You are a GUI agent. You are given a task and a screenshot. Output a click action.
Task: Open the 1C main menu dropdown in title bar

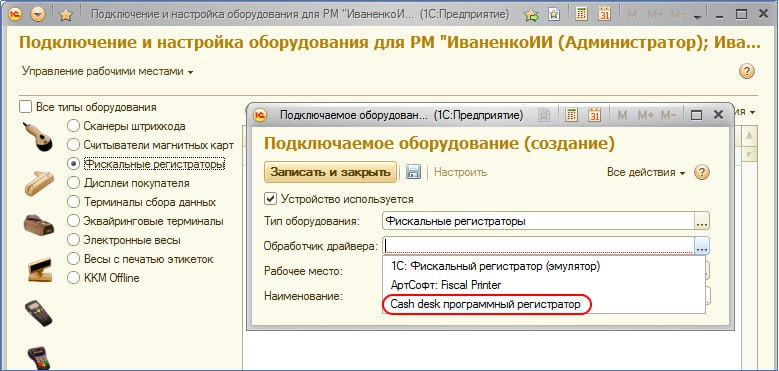click(38, 15)
